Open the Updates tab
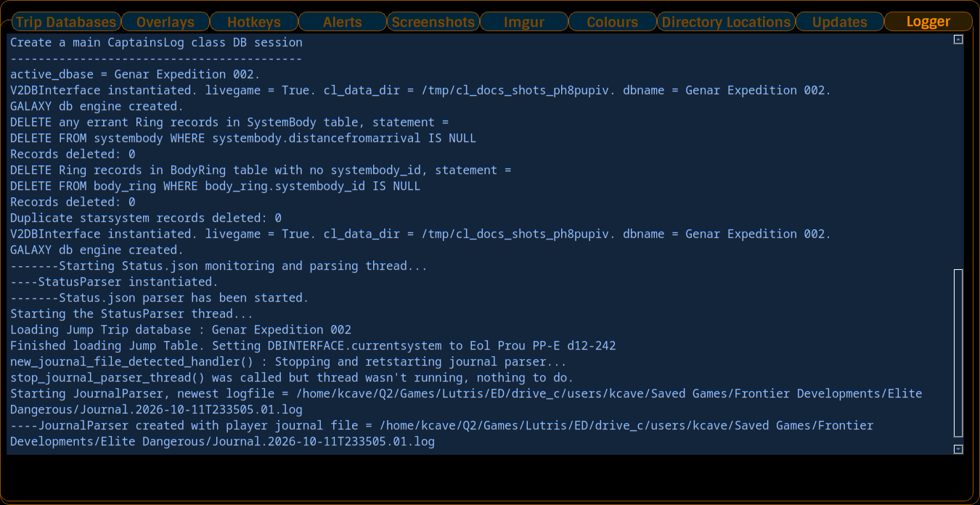The width and height of the screenshot is (980, 505). point(840,22)
